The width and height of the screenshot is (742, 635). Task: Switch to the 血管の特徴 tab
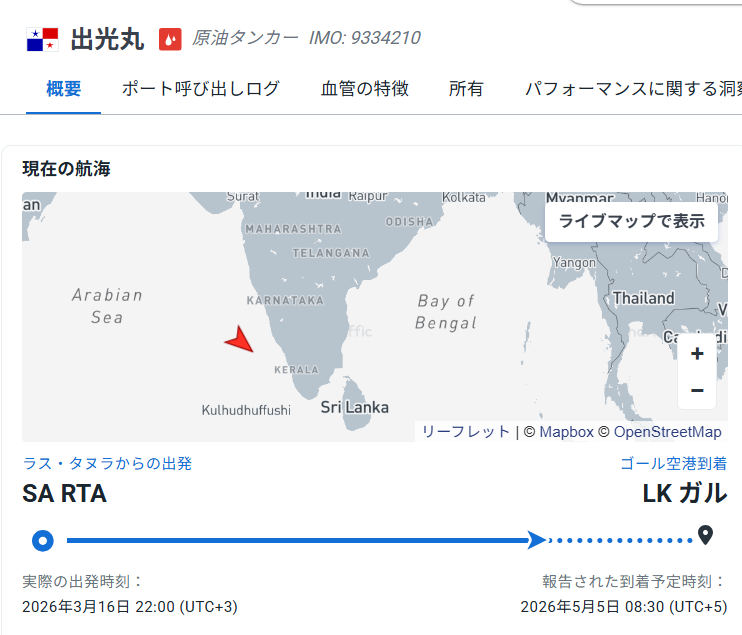coord(364,88)
